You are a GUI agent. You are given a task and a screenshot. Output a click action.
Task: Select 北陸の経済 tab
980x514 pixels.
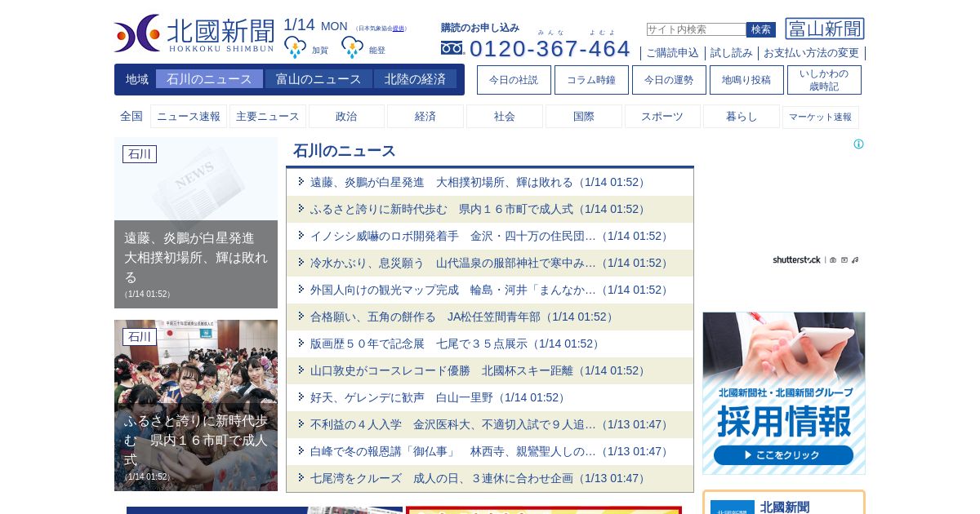[415, 79]
